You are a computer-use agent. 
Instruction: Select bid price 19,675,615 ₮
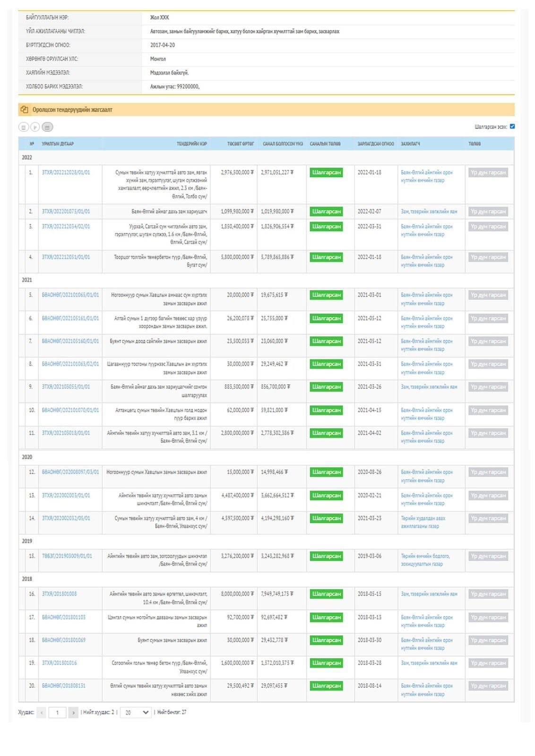point(274,295)
